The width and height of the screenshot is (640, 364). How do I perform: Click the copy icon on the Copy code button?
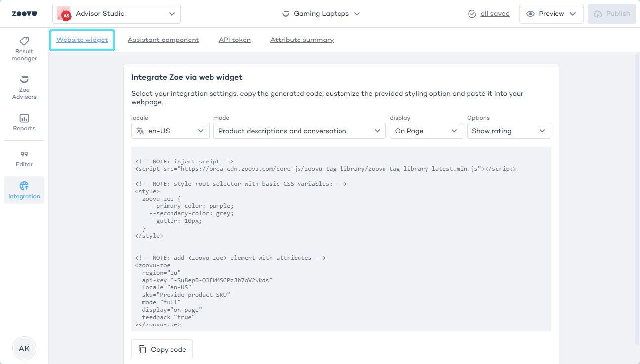[142, 349]
